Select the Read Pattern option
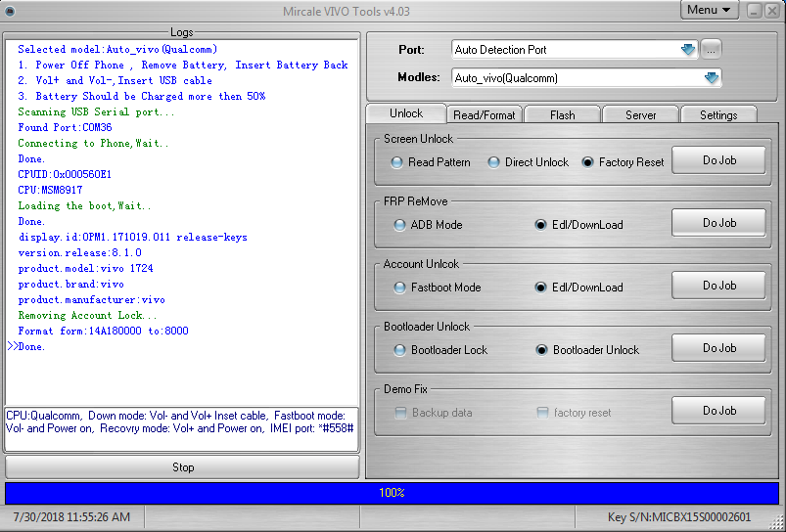Image resolution: width=786 pixels, height=532 pixels. coord(431,162)
